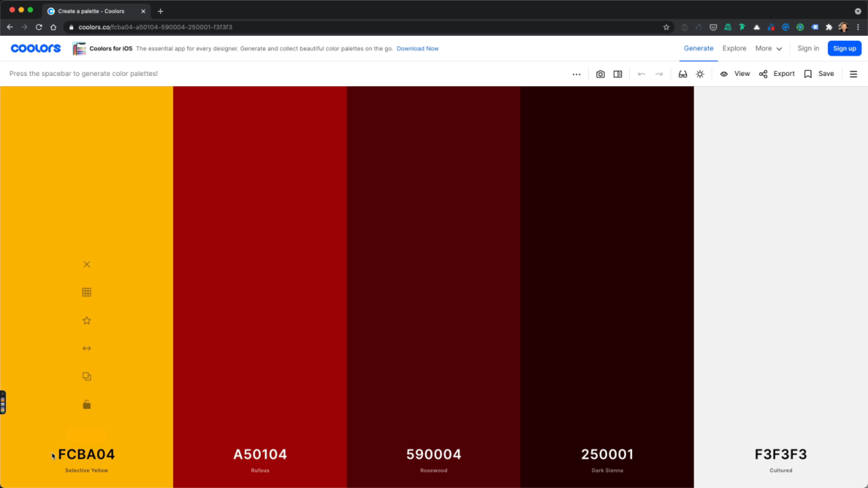868x488 pixels.
Task: Open the sun-shaped adjust palette tool
Action: [x=701, y=74]
